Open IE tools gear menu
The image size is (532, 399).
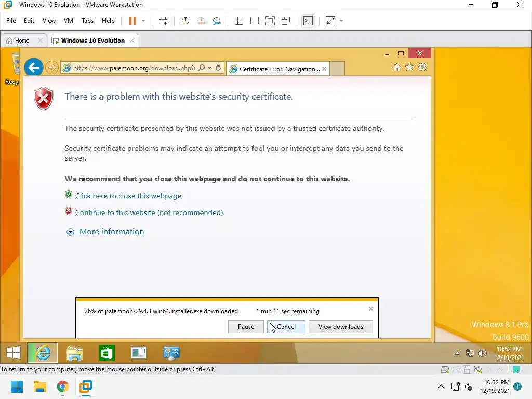pyautogui.click(x=422, y=67)
